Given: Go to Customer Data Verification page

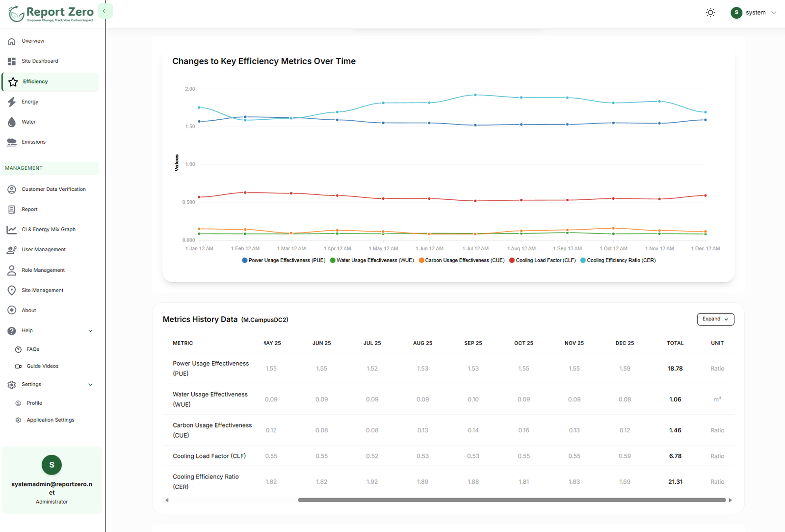Looking at the screenshot, I should click(53, 189).
